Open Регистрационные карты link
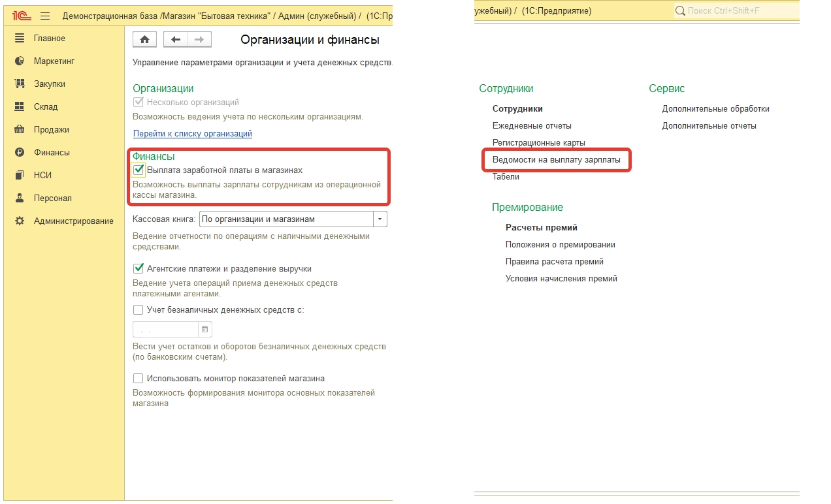831x504 pixels. pyautogui.click(x=539, y=143)
